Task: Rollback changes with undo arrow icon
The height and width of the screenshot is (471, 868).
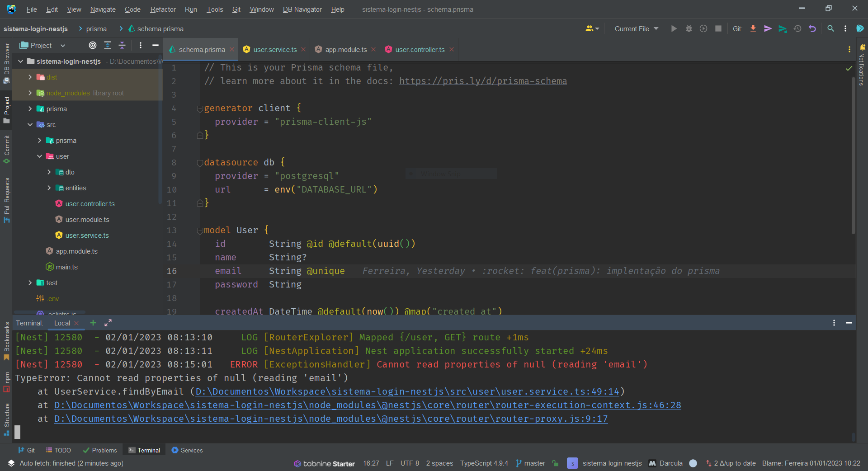Action: pos(812,28)
